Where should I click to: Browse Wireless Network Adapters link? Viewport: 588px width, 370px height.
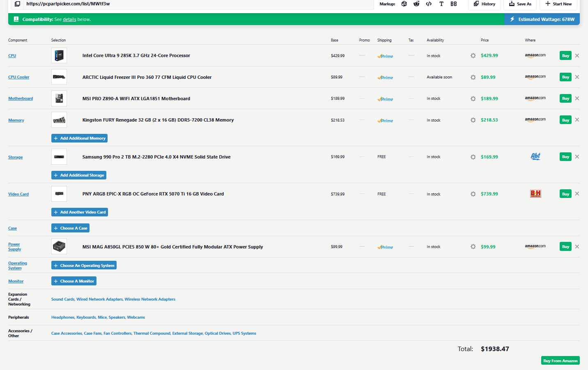tap(150, 299)
